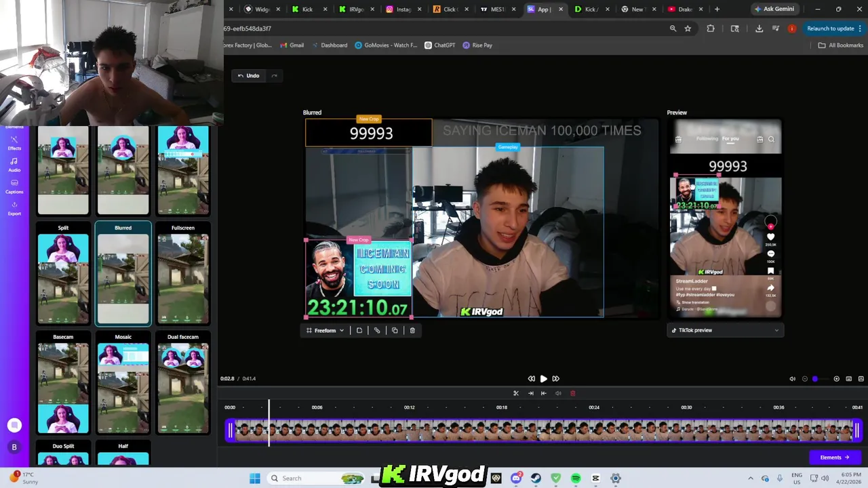The width and height of the screenshot is (868, 488).
Task: Select the Basecam layout template
Action: [63, 383]
